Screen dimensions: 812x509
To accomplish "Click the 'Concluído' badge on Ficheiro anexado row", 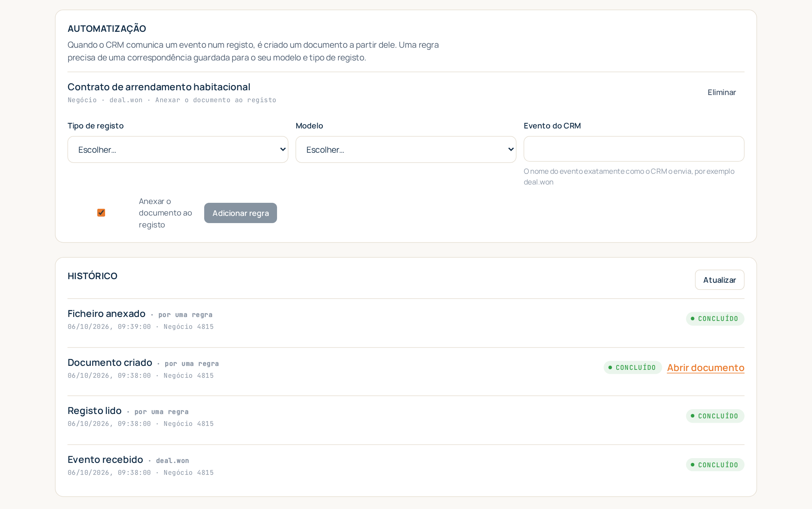I will [715, 319].
